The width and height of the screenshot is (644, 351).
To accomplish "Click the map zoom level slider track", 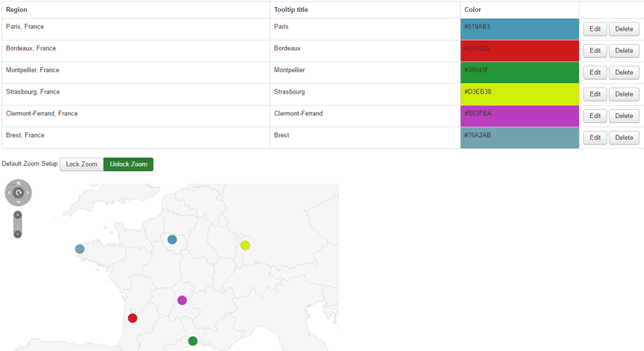I will 17,224.
